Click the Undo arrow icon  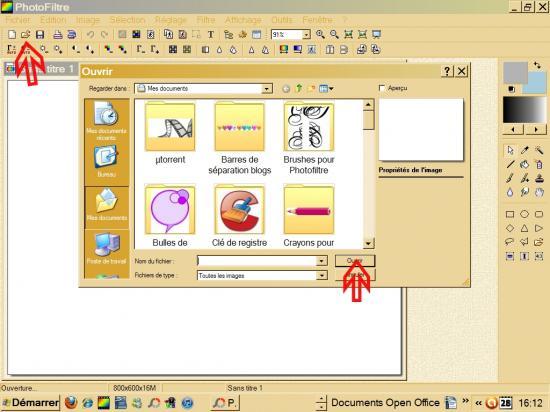90,34
